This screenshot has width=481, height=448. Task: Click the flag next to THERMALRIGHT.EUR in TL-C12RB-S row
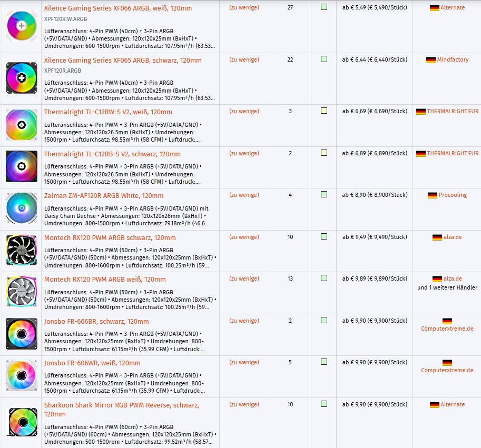coord(420,154)
